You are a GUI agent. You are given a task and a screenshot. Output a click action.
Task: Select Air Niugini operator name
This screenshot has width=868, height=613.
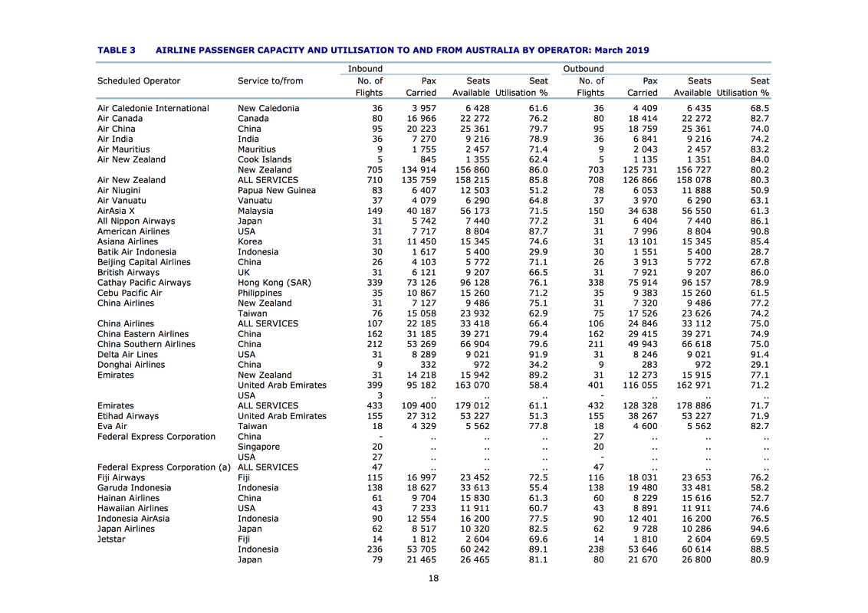[118, 190]
